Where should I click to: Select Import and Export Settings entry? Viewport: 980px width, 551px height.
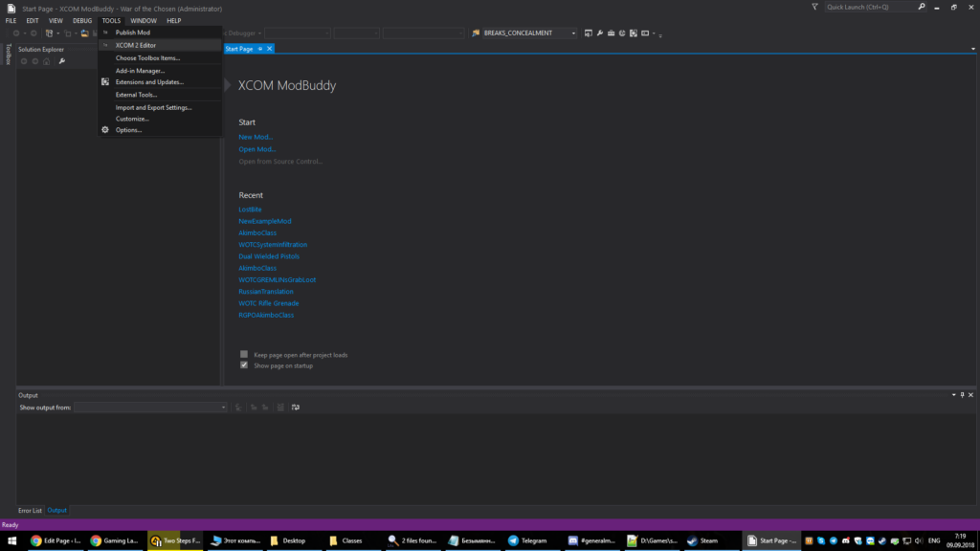(x=160, y=107)
